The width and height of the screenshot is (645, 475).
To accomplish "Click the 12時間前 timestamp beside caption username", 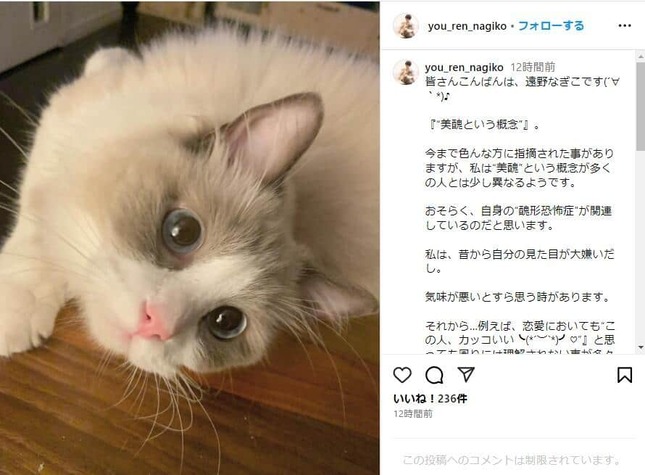I will [x=533, y=67].
